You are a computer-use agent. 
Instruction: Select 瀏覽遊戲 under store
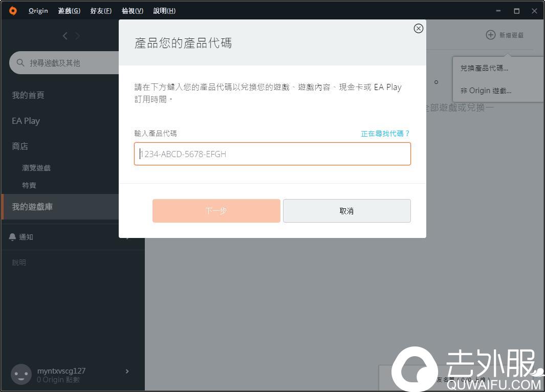pos(36,168)
